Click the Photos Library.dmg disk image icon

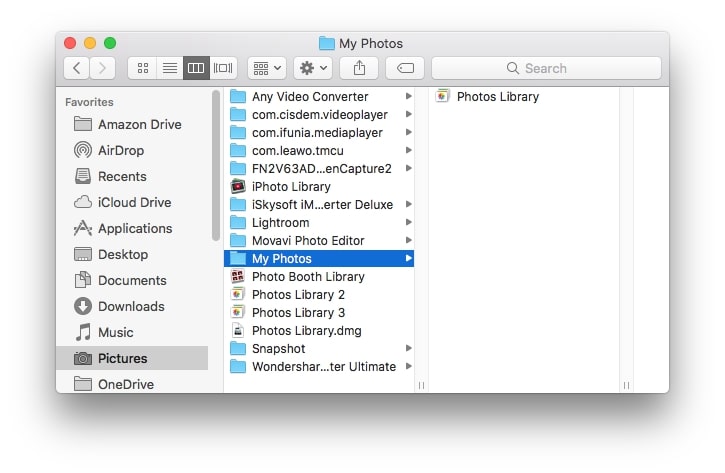(238, 331)
